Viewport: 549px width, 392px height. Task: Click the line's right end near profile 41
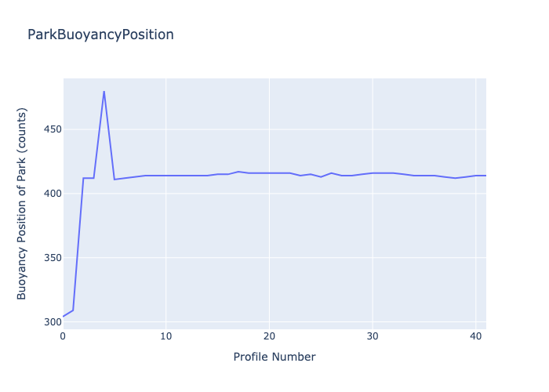485,176
